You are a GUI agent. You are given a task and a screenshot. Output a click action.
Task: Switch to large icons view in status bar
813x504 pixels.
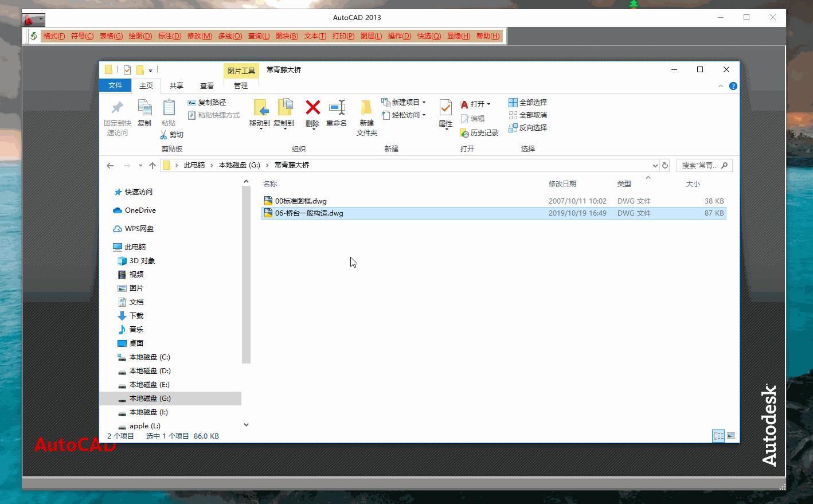[x=731, y=436]
